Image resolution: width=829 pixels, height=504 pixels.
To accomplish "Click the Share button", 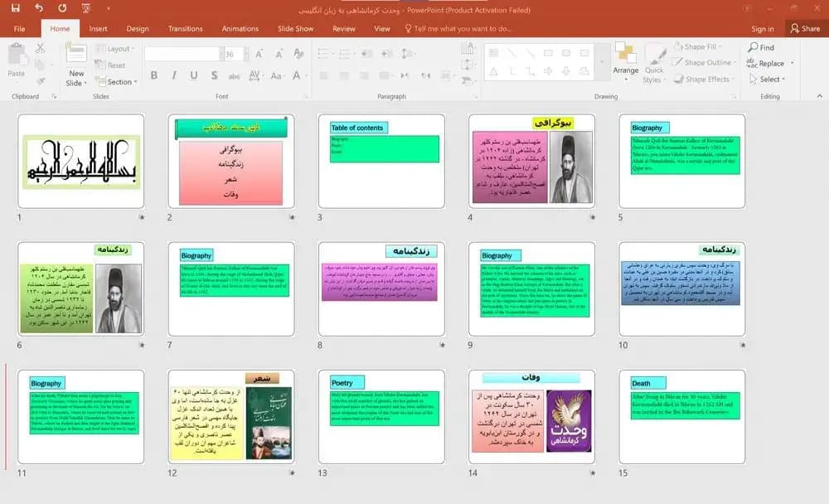I will coord(805,28).
